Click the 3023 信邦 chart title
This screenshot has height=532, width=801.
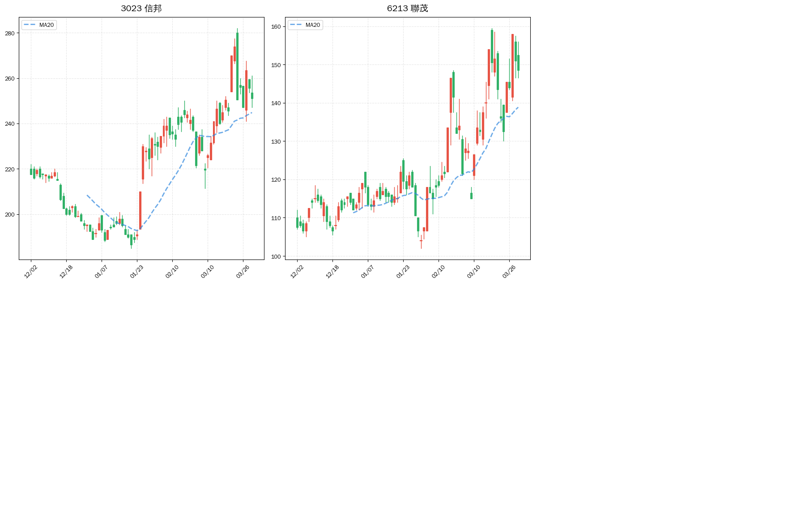click(x=141, y=9)
